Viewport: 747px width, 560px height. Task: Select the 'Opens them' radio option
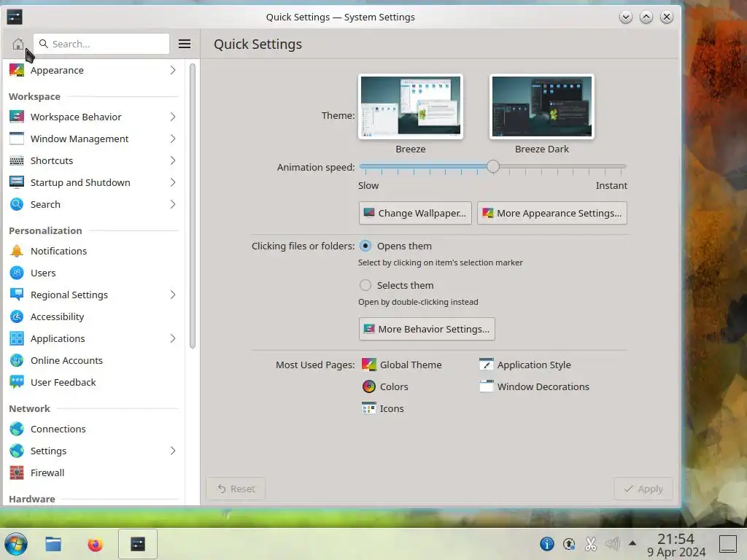[365, 246]
